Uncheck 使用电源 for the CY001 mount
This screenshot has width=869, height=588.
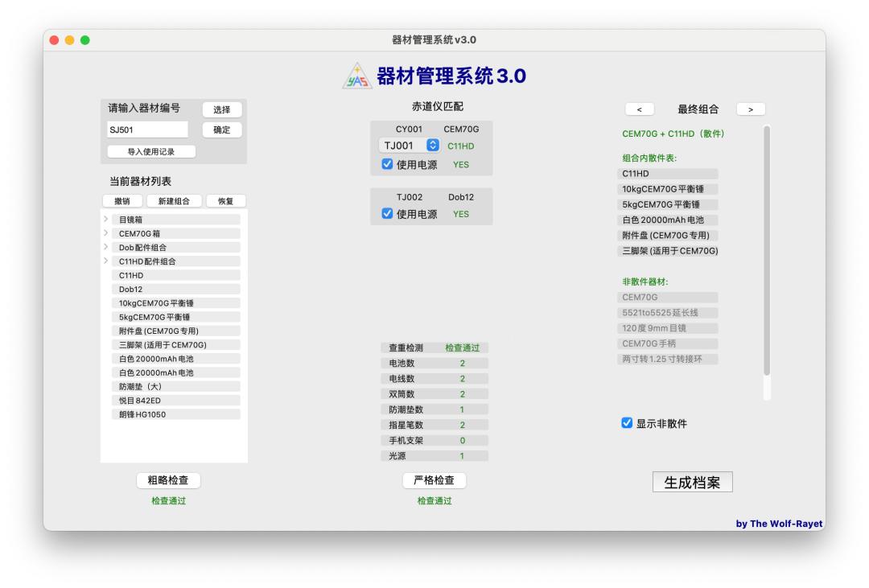tap(387, 165)
